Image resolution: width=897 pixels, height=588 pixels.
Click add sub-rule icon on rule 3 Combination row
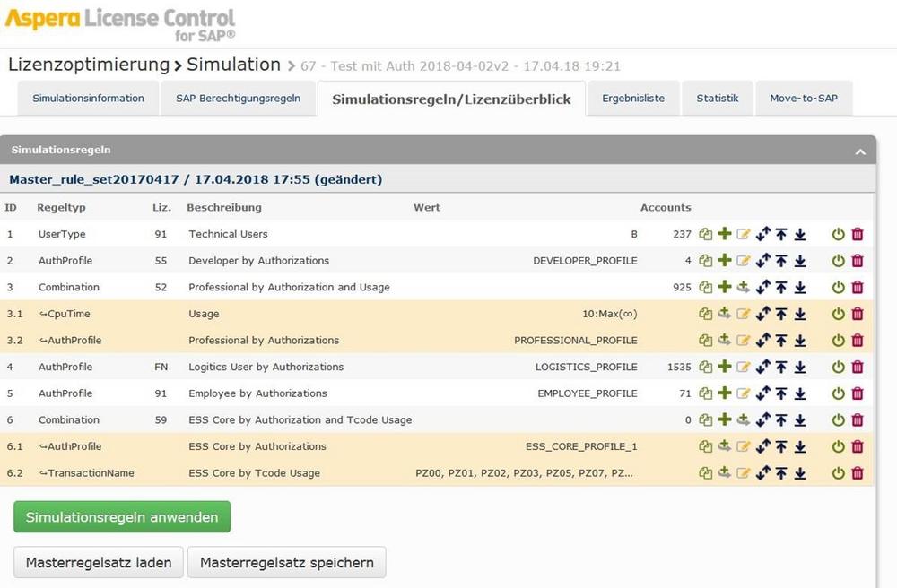(x=743, y=288)
